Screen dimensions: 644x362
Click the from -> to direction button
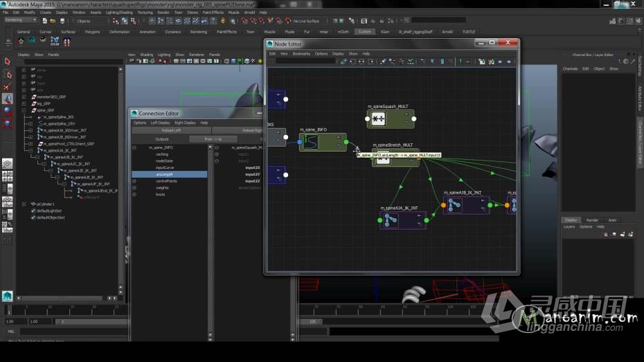(213, 139)
